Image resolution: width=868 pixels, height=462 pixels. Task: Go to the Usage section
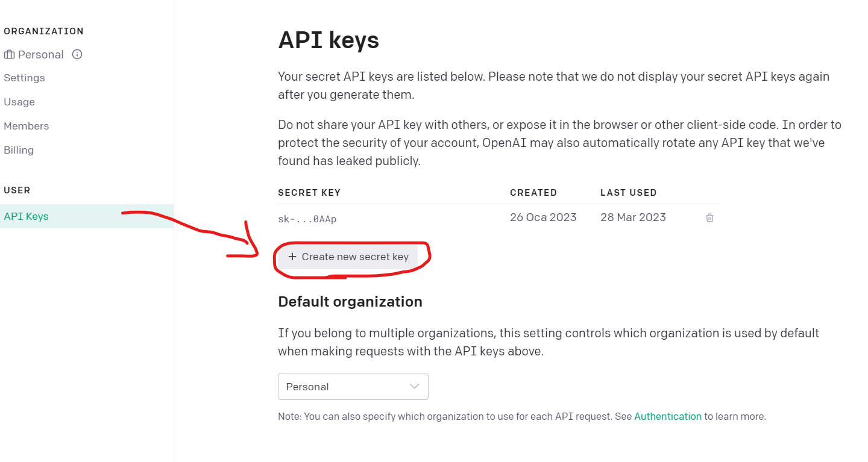pyautogui.click(x=19, y=102)
